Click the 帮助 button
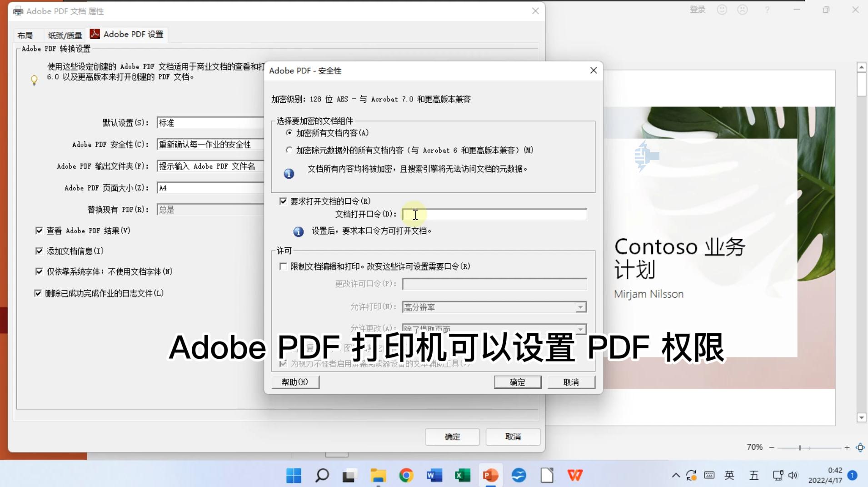This screenshot has width=868, height=487. (294, 382)
